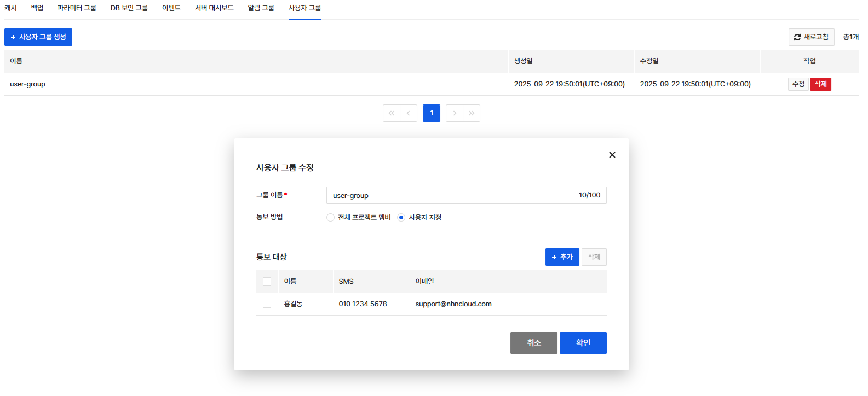Jump to the last page arrow
This screenshot has width=868, height=396.
click(472, 113)
